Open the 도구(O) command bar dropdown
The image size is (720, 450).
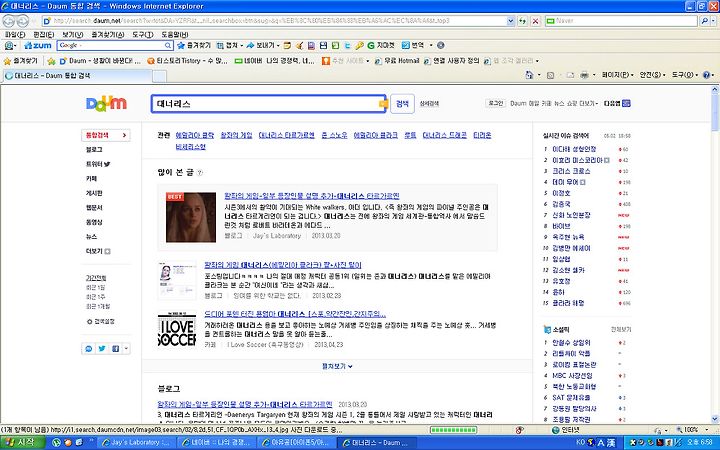click(685, 74)
